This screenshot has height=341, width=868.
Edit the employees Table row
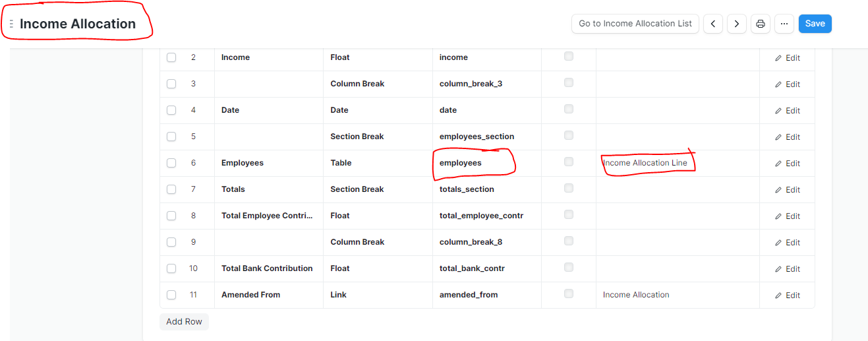pos(788,164)
